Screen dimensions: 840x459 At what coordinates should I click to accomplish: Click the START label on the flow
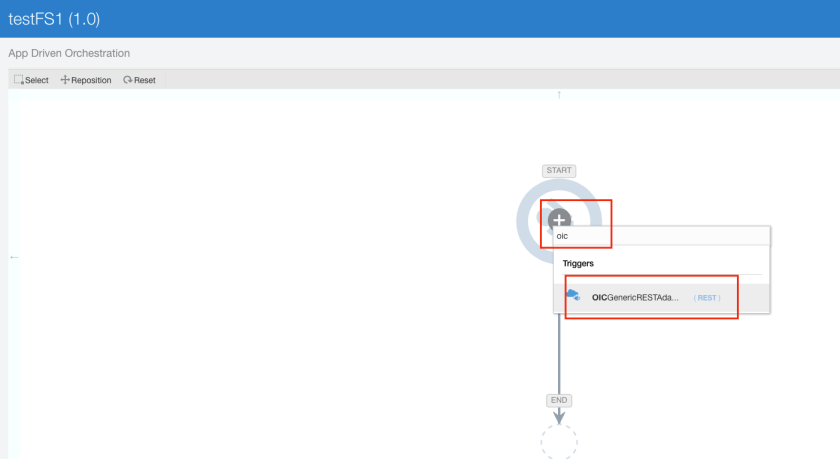point(559,171)
